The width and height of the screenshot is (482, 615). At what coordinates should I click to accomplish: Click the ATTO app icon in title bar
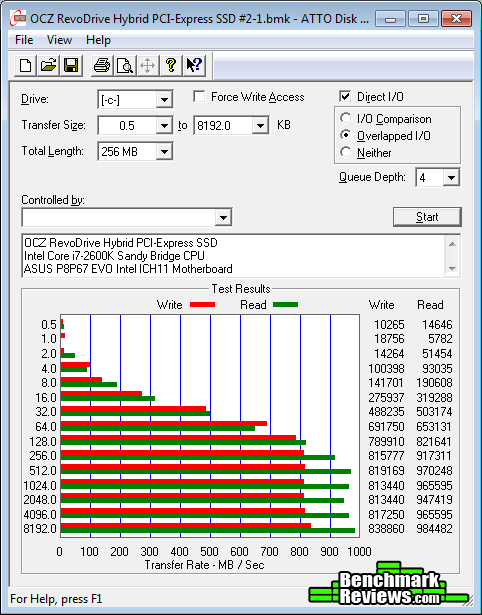pyautogui.click(x=18, y=18)
